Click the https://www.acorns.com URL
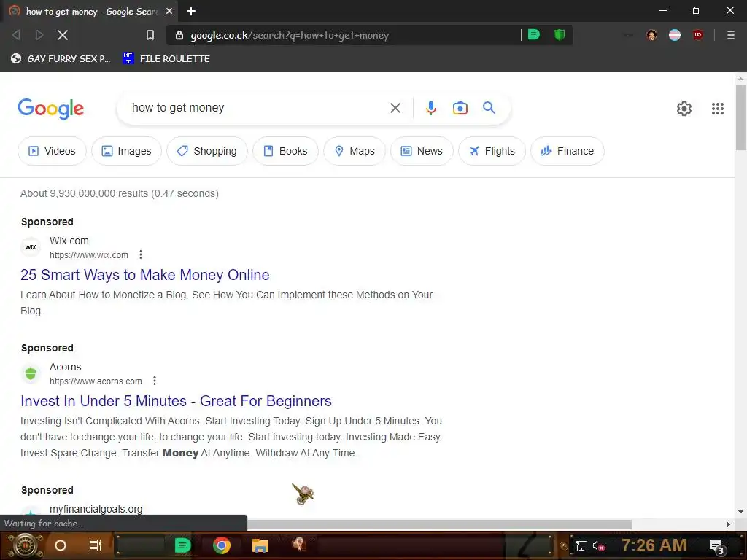Screen dimensions: 747x560 point(96,381)
